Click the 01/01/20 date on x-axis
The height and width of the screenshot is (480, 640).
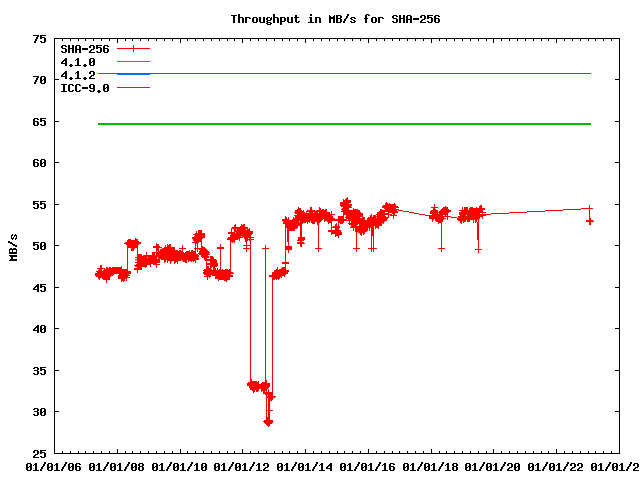496,466
